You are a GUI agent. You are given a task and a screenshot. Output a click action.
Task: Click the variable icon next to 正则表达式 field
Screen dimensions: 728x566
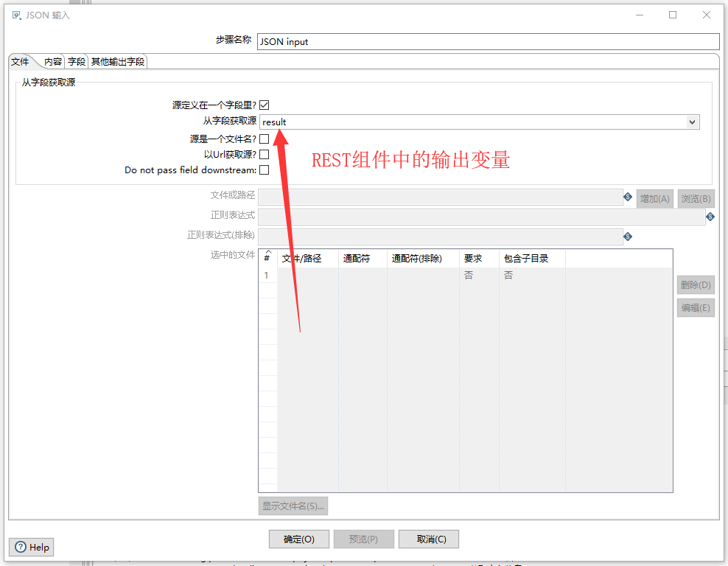coord(709,216)
